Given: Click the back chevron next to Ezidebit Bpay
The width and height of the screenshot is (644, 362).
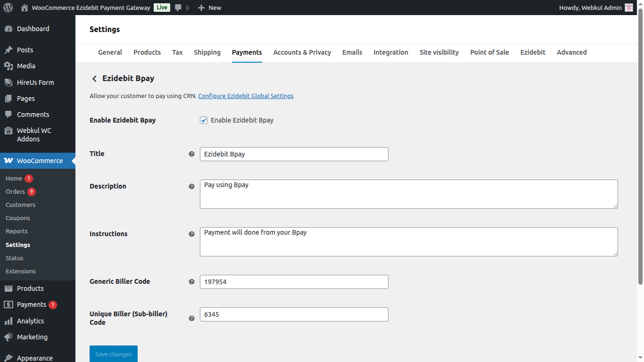Looking at the screenshot, I should (94, 78).
